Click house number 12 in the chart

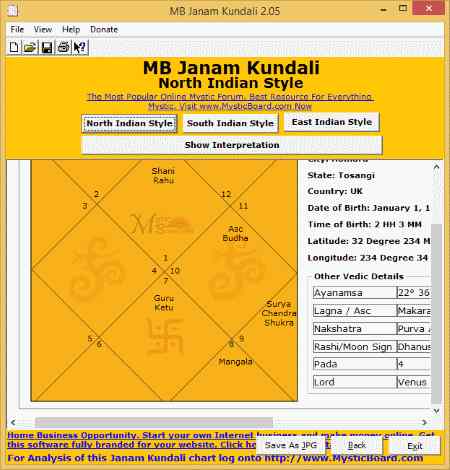point(226,194)
